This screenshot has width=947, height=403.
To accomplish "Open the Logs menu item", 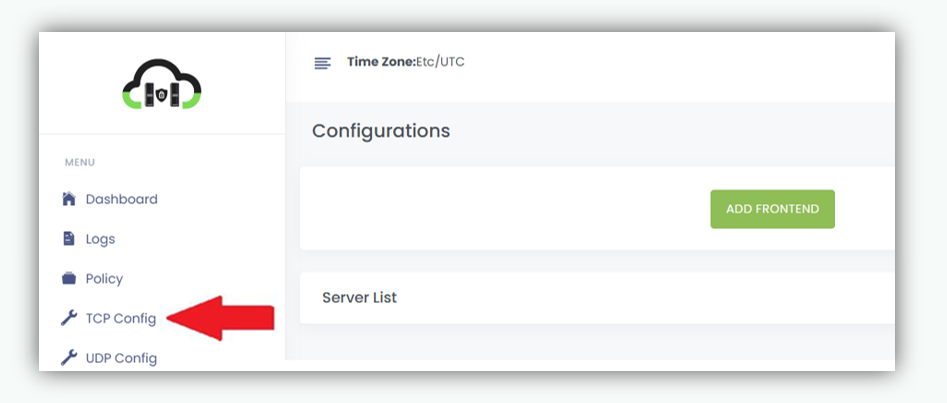I will tap(100, 239).
